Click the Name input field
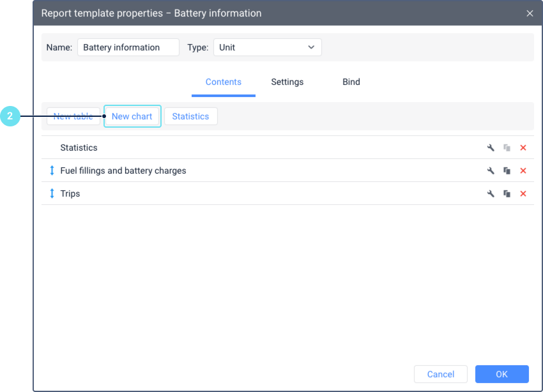This screenshot has width=543, height=392. tap(128, 47)
